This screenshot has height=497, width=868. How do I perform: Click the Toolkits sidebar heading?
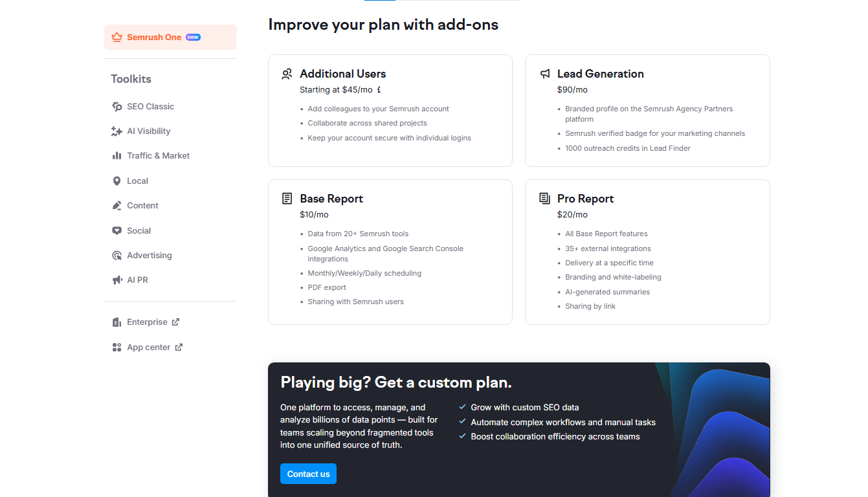tap(131, 79)
